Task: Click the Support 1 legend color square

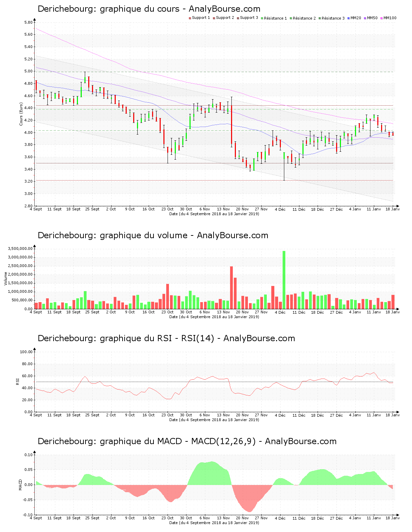Action: tap(190, 18)
